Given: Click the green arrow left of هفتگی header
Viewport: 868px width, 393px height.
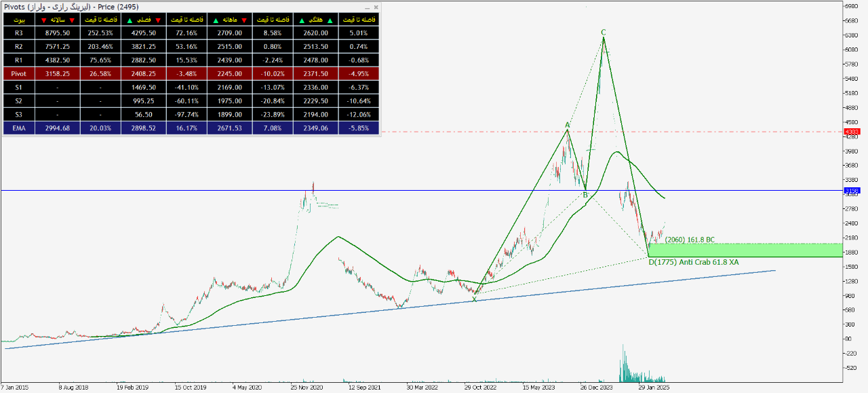Looking at the screenshot, I should pos(301,20).
